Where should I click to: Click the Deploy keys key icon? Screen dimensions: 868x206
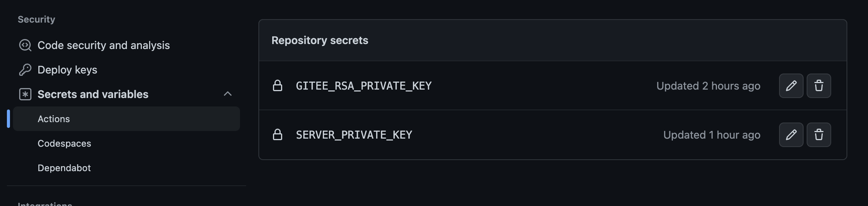point(25,70)
